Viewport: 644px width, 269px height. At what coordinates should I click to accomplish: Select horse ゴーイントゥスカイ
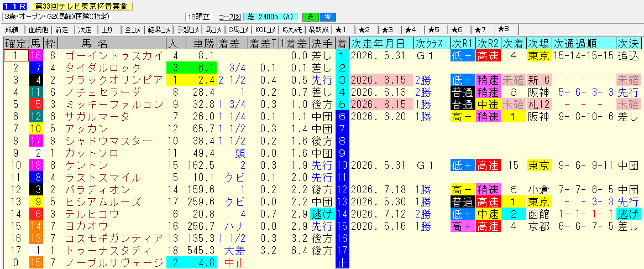pyautogui.click(x=114, y=55)
